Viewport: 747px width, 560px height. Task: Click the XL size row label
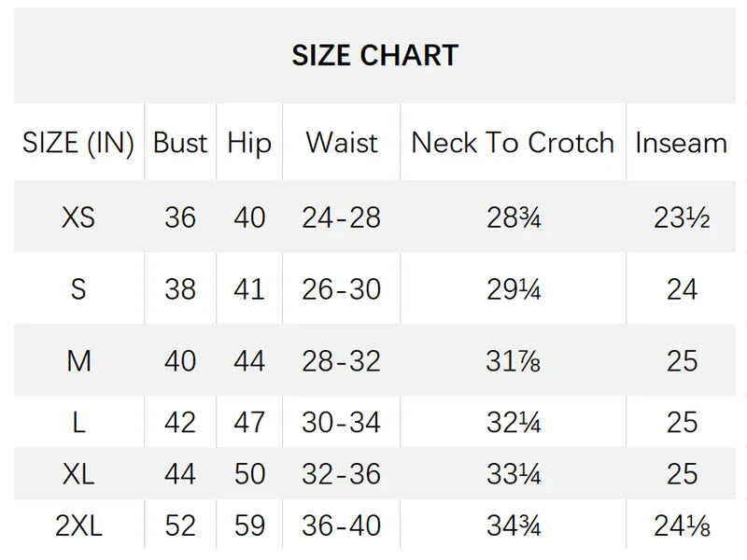click(x=78, y=474)
